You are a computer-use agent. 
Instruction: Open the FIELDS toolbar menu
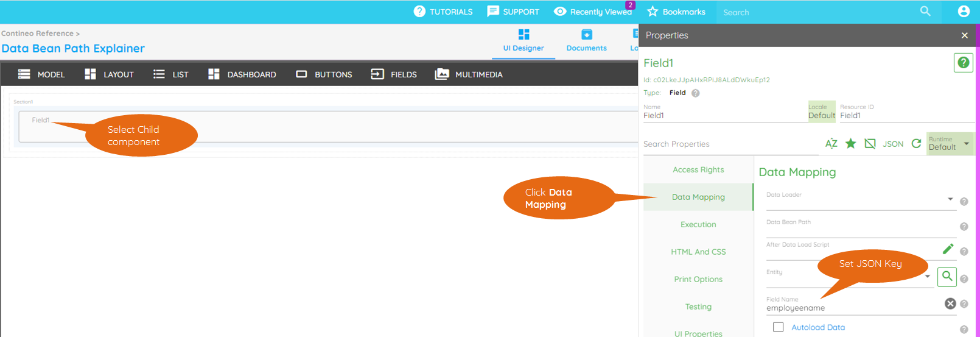(x=394, y=74)
